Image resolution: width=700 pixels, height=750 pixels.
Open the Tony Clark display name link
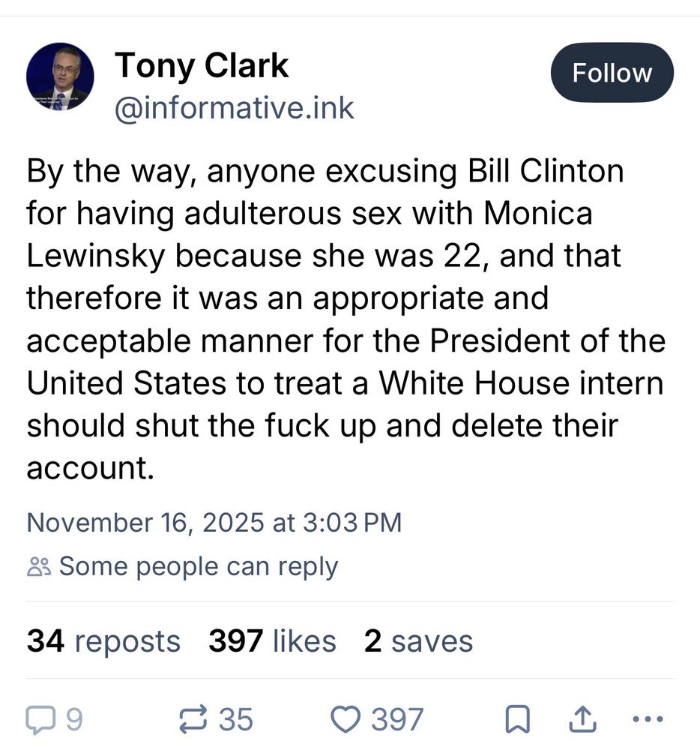(202, 66)
